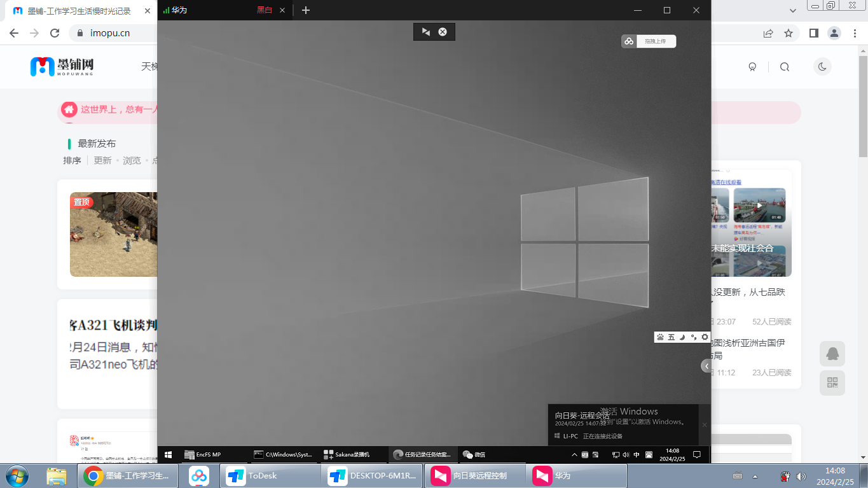Click the Sunflower toolbar arrow icon
This screenshot has width=868, height=488.
click(426, 32)
